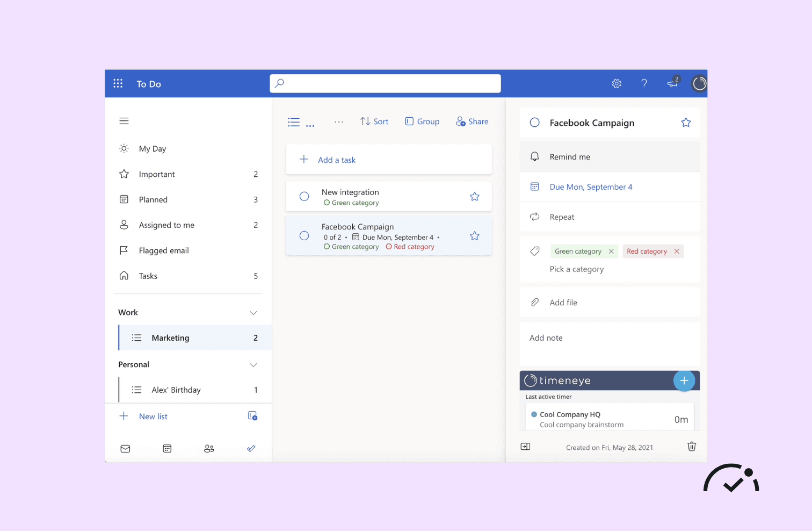Screen dimensions: 812x531
Task: Click the Timeneye logo
Action: 557,381
